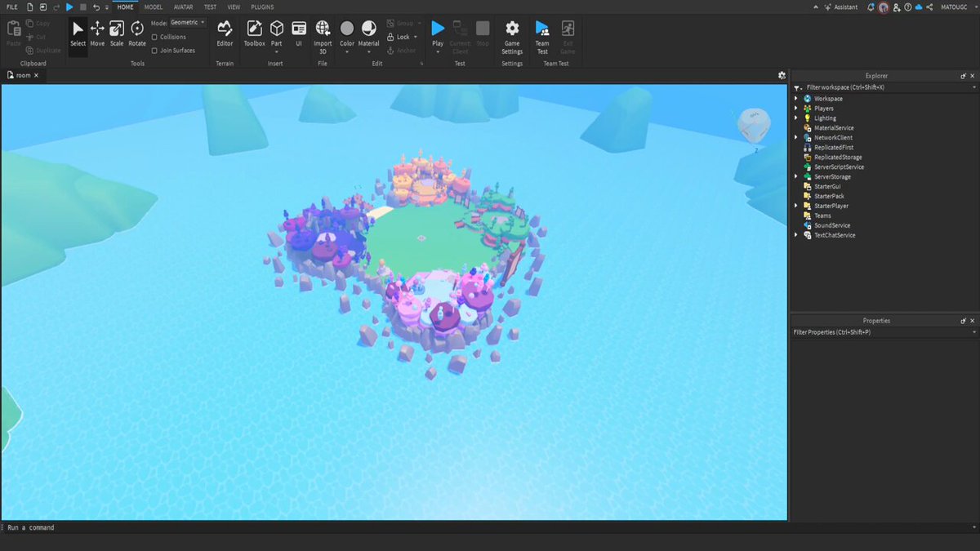This screenshot has height=551, width=980.
Task: Click the view selector orientation gizmo
Action: pos(753,126)
